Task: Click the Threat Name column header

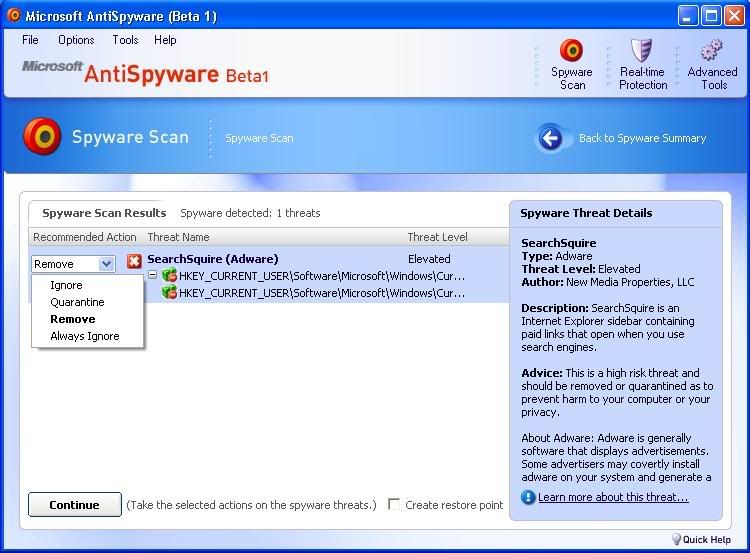Action: tap(178, 237)
